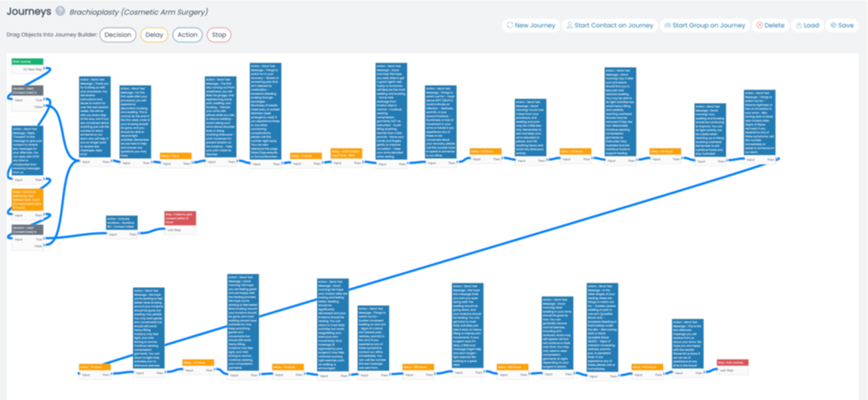The image size is (868, 400).
Task: Click the Load journey icon
Action: [798, 25]
